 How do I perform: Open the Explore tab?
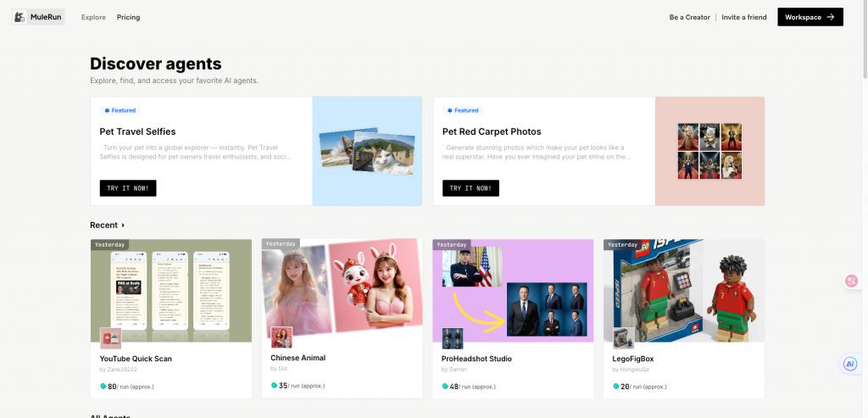point(93,17)
